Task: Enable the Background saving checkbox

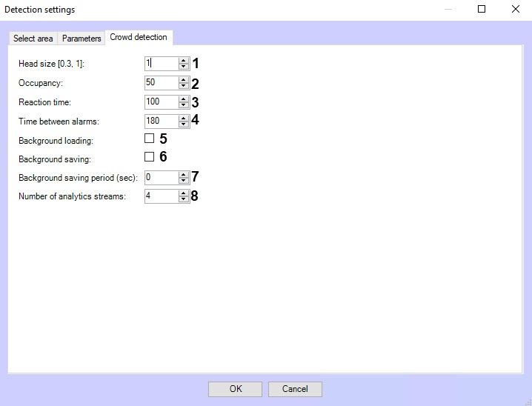Action: point(149,157)
